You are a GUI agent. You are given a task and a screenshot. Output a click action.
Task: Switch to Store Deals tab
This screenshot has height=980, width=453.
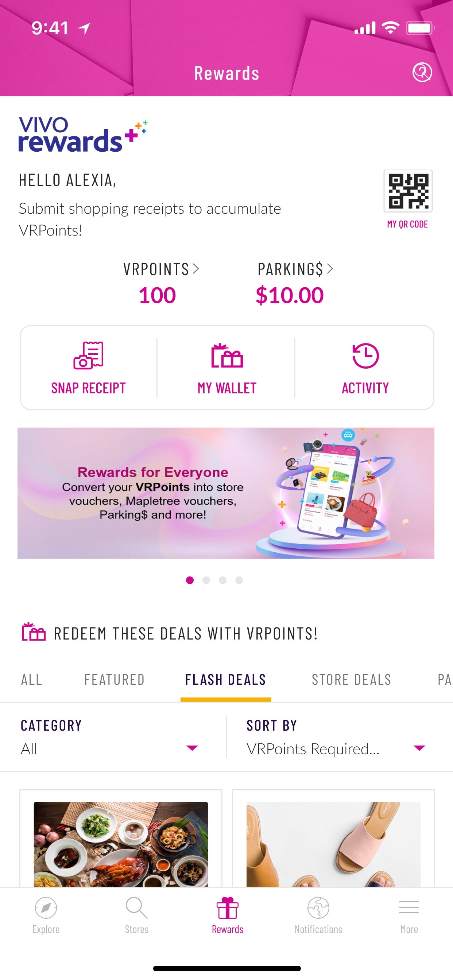pos(351,680)
